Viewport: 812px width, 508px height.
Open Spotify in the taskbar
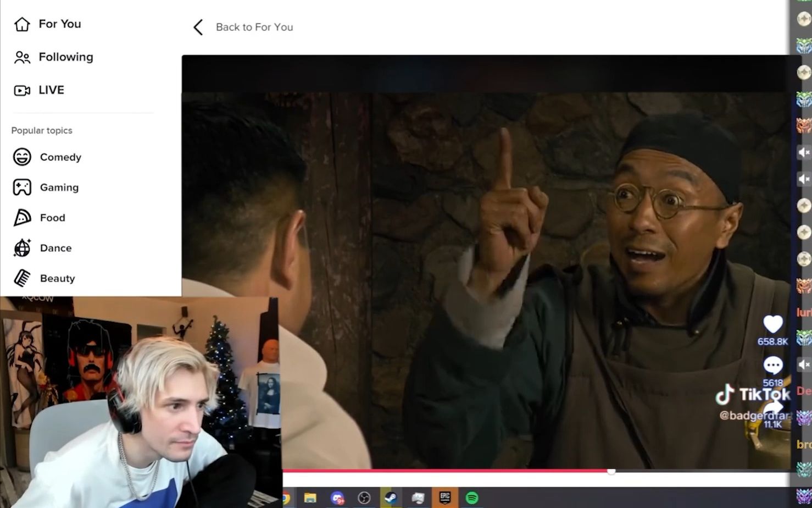point(472,498)
